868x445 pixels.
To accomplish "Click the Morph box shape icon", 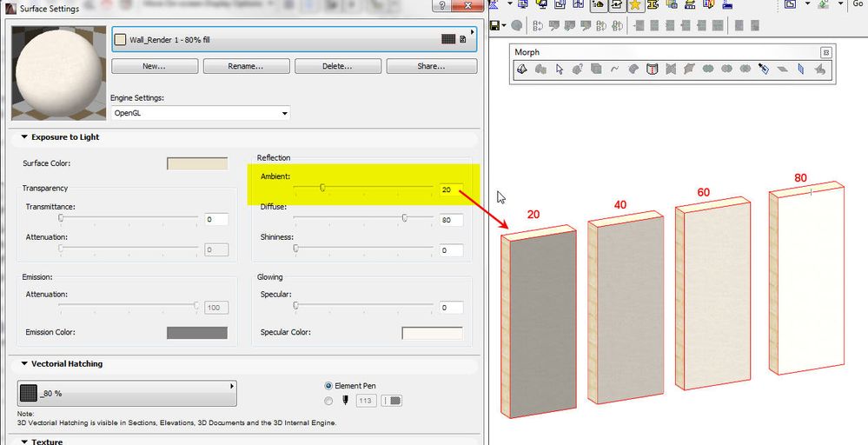I will 596,70.
